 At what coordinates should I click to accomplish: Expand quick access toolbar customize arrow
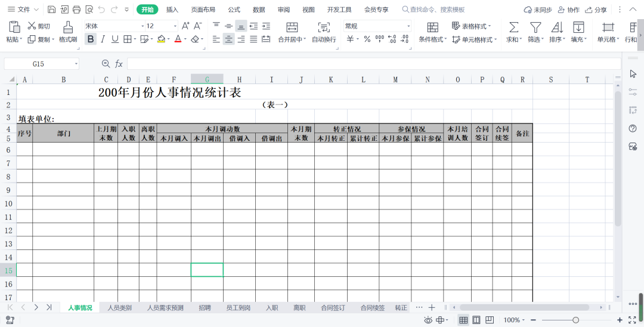point(126,10)
